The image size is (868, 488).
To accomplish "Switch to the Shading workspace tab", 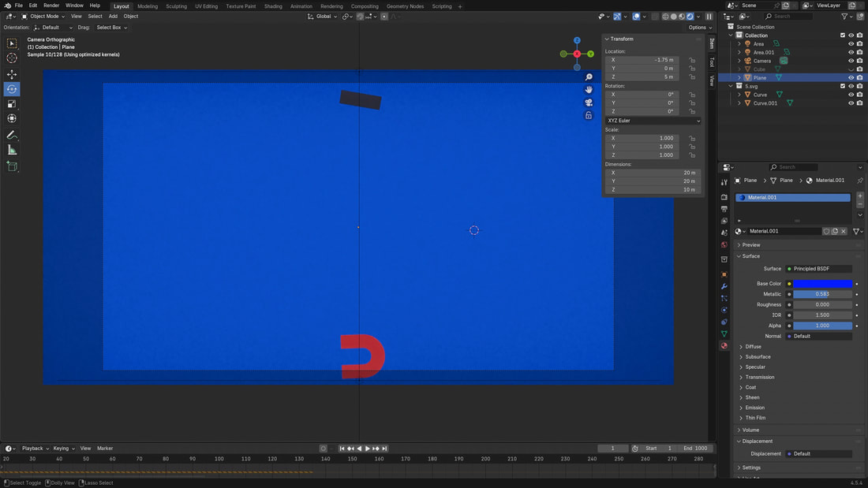I will (x=273, y=6).
